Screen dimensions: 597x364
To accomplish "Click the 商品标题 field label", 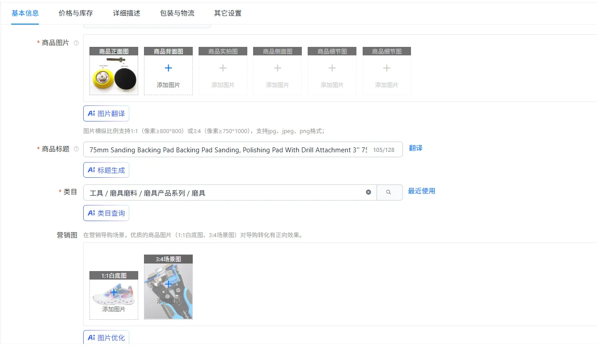I will pyautogui.click(x=55, y=149).
